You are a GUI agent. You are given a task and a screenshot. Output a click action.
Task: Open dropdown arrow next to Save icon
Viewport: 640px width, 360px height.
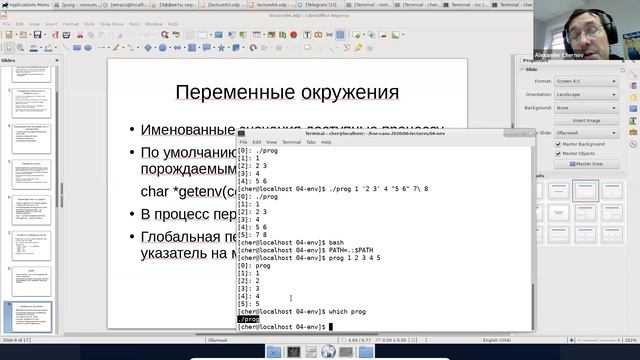[x=44, y=35]
